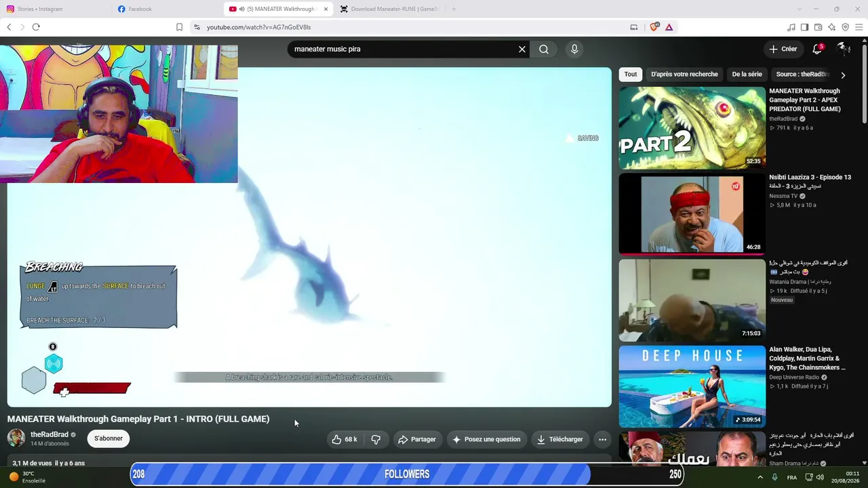
Task: Open the Deep House mix thumbnail
Action: click(692, 386)
